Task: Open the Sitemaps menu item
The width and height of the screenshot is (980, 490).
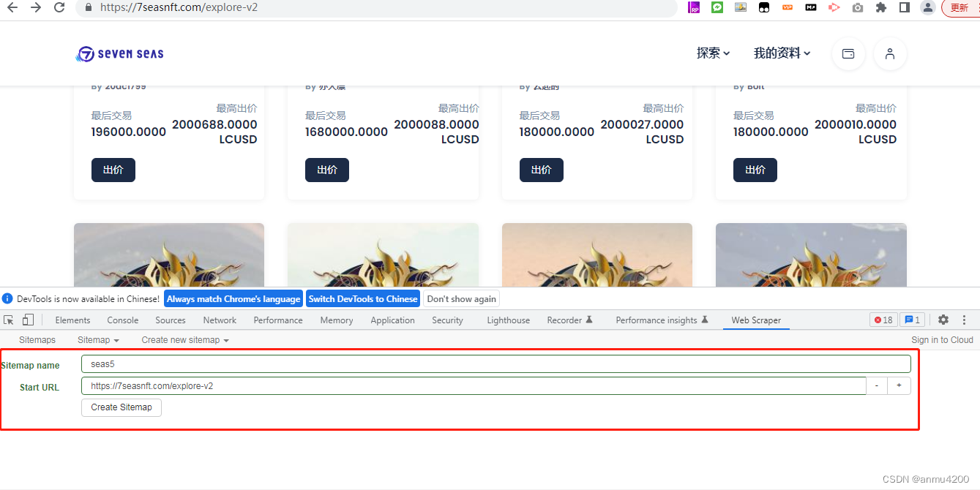Action: point(37,340)
